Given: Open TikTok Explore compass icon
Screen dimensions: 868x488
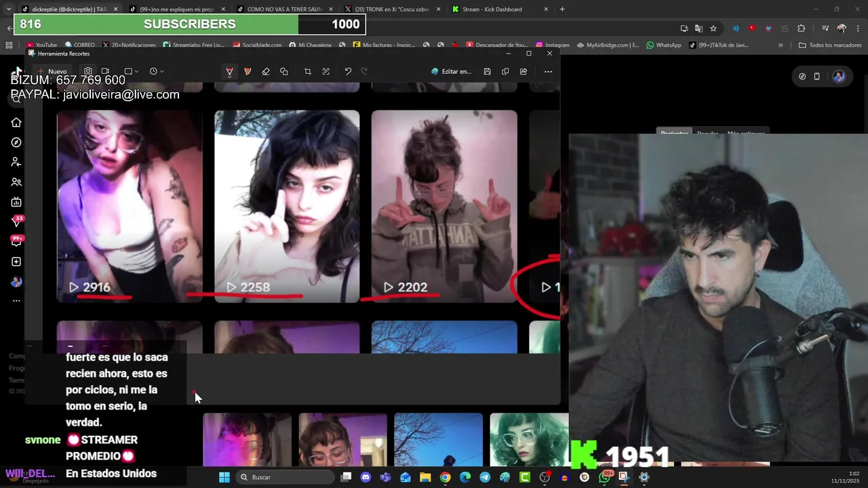Looking at the screenshot, I should click(x=16, y=142).
